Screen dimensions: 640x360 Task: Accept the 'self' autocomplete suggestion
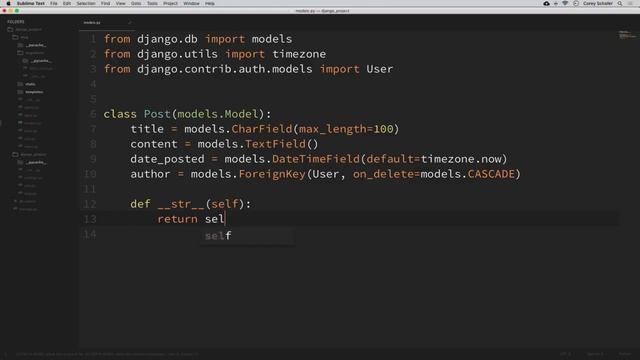point(247,236)
